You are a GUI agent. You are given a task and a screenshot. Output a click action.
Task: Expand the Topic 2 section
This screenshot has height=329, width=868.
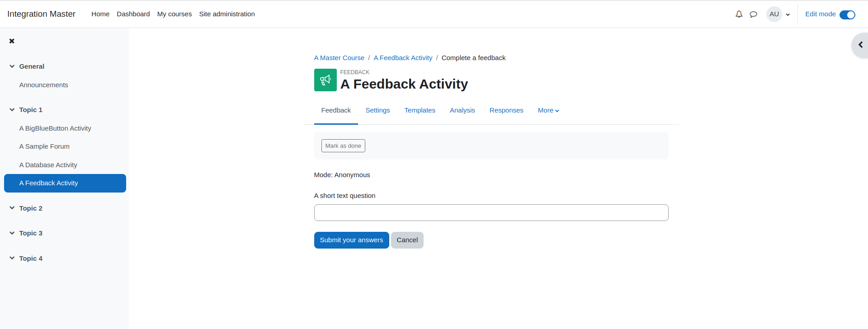tap(12, 208)
